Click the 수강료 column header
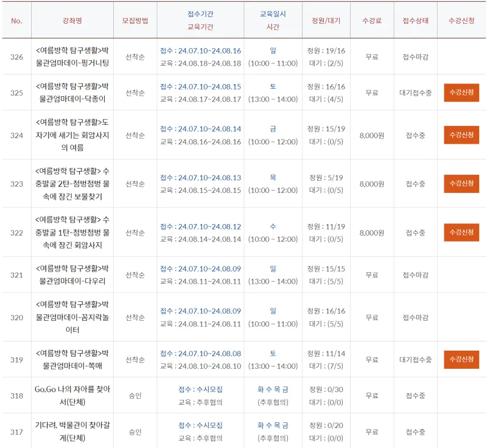 click(x=372, y=21)
